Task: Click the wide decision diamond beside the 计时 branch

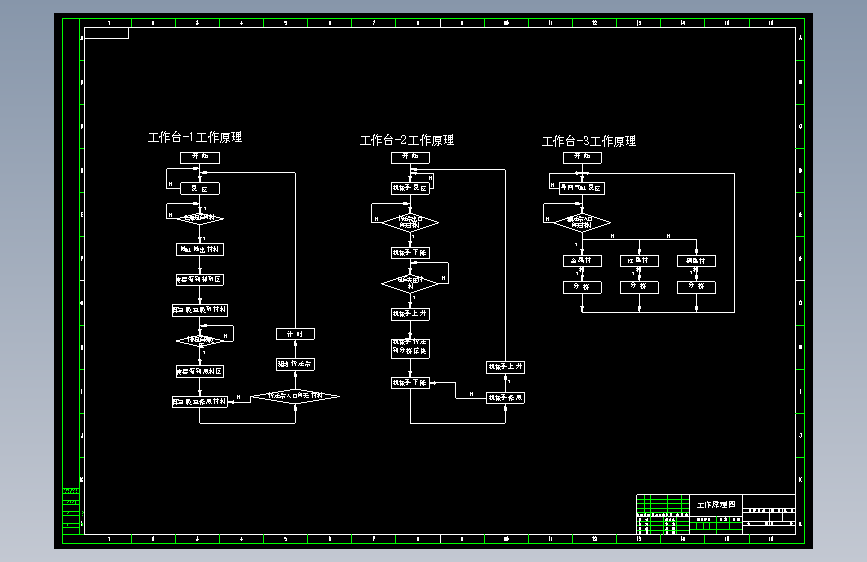Action: click(x=295, y=396)
